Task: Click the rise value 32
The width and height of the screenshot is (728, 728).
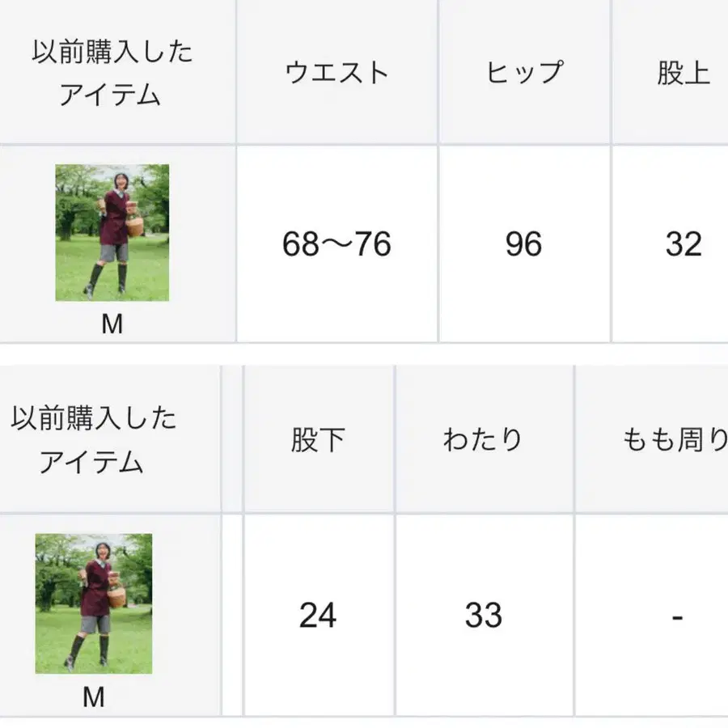Action: (x=684, y=243)
